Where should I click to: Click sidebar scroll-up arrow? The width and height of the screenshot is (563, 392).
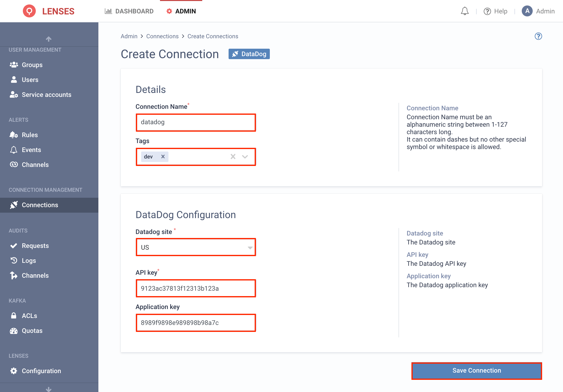click(49, 39)
